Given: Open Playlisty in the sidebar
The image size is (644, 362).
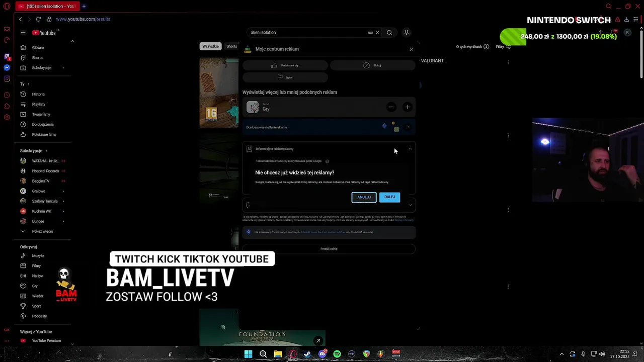Looking at the screenshot, I should tap(39, 104).
